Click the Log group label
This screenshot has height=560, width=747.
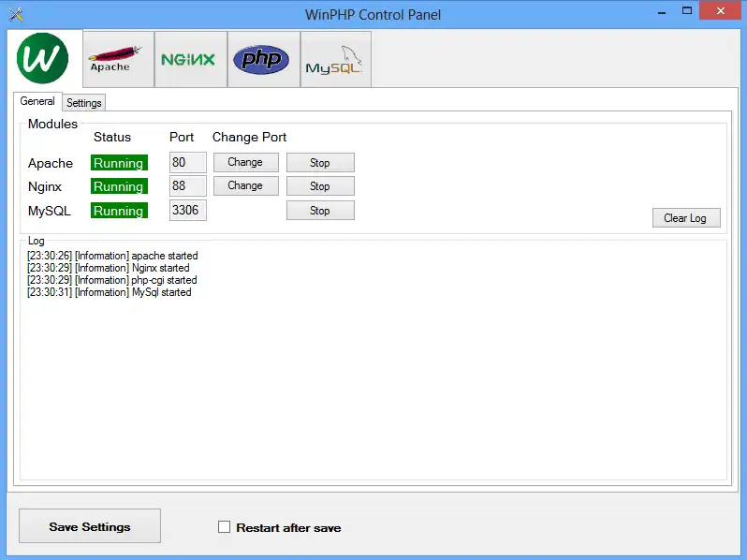click(x=37, y=241)
